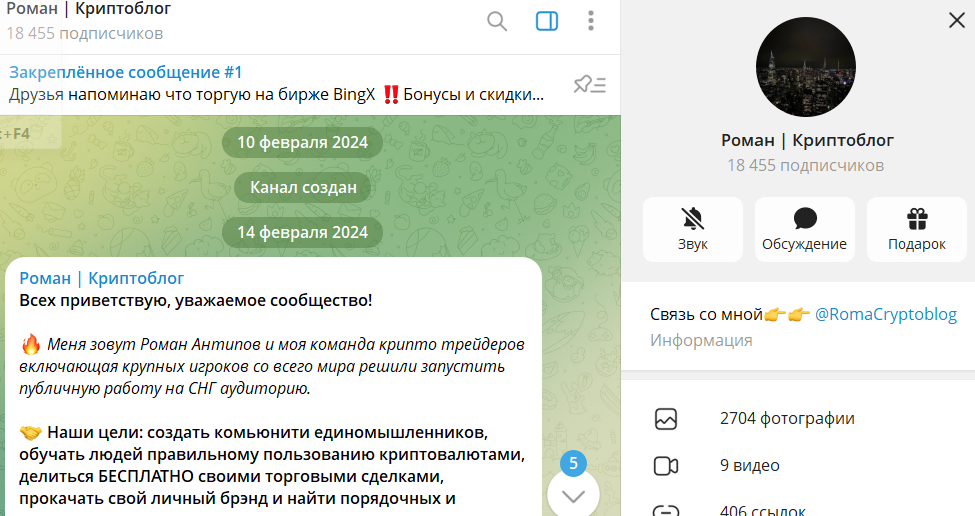
Task: Close the channel info panel
Action: (x=956, y=20)
